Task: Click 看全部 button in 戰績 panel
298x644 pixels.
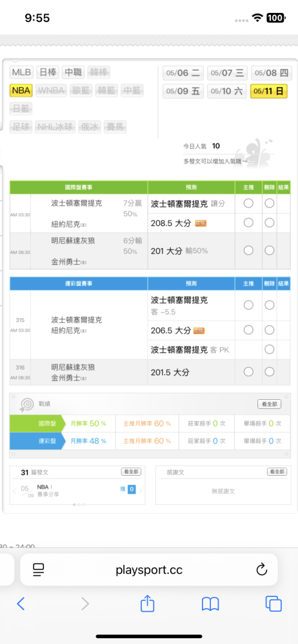Action: point(269,404)
